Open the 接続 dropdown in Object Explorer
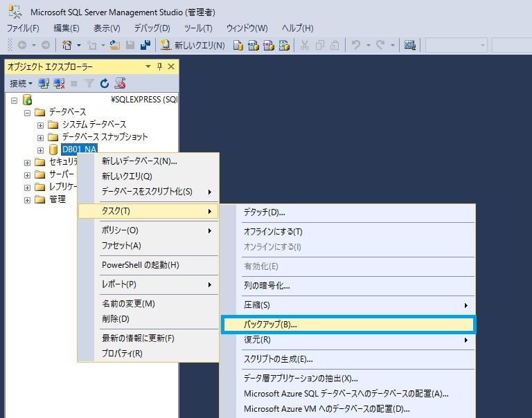This screenshot has width=532, height=418. [21, 83]
